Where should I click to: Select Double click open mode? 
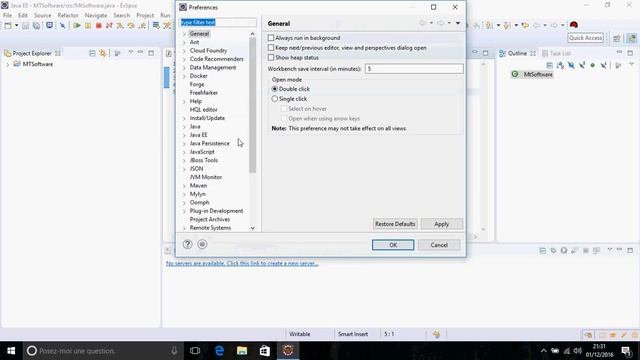click(275, 89)
